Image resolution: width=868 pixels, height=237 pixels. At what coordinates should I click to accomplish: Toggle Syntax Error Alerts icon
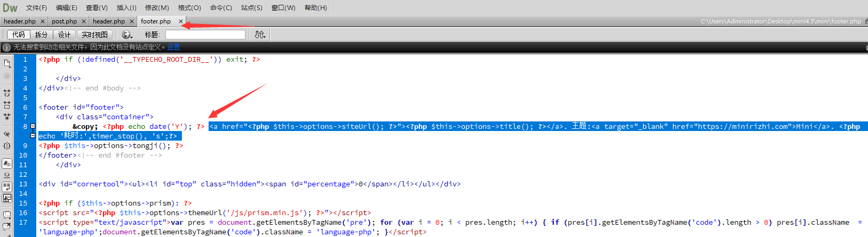pyautogui.click(x=7, y=198)
